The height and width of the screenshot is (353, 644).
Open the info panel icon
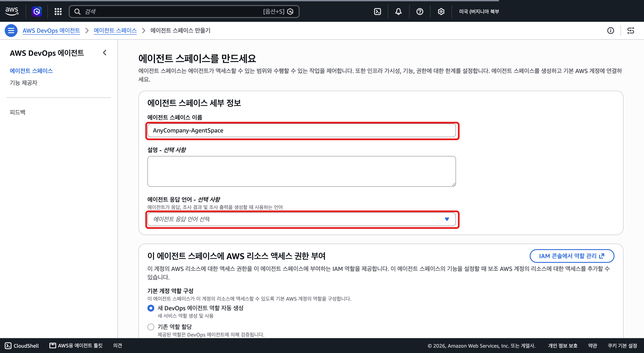point(610,31)
